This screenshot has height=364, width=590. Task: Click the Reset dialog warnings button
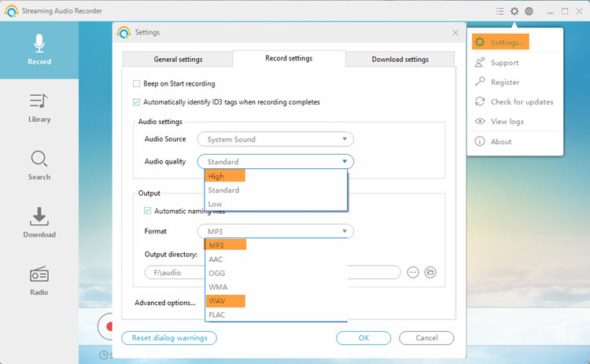(x=169, y=338)
